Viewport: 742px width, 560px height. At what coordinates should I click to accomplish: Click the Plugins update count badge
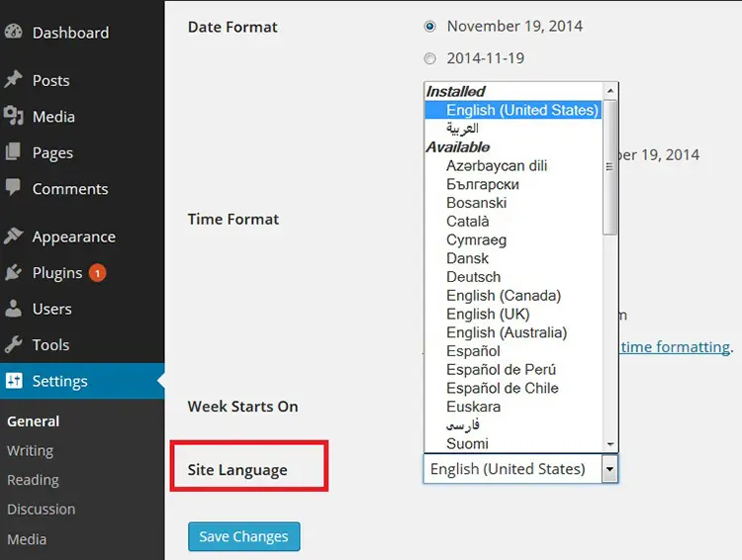point(97,272)
